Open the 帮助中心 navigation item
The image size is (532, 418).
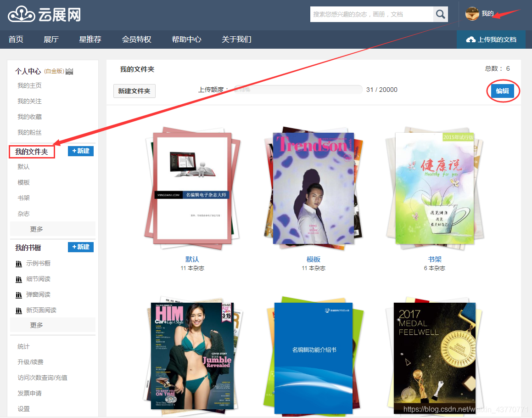[x=187, y=40]
